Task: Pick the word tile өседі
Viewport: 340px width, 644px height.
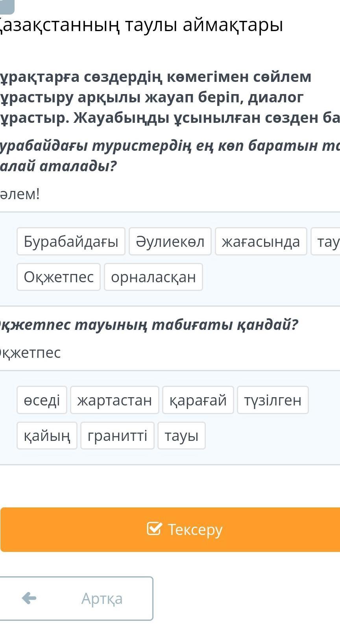Action: [x=42, y=400]
